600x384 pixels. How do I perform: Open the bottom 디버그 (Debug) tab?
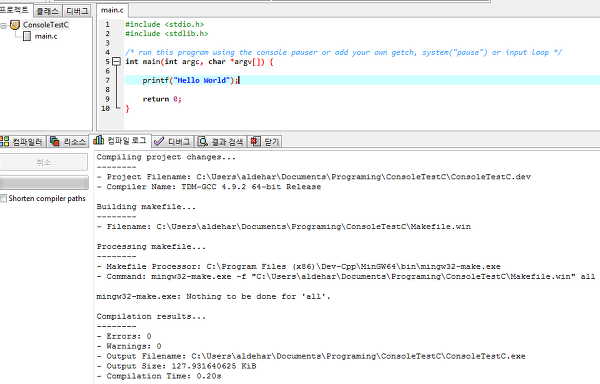pos(173,142)
